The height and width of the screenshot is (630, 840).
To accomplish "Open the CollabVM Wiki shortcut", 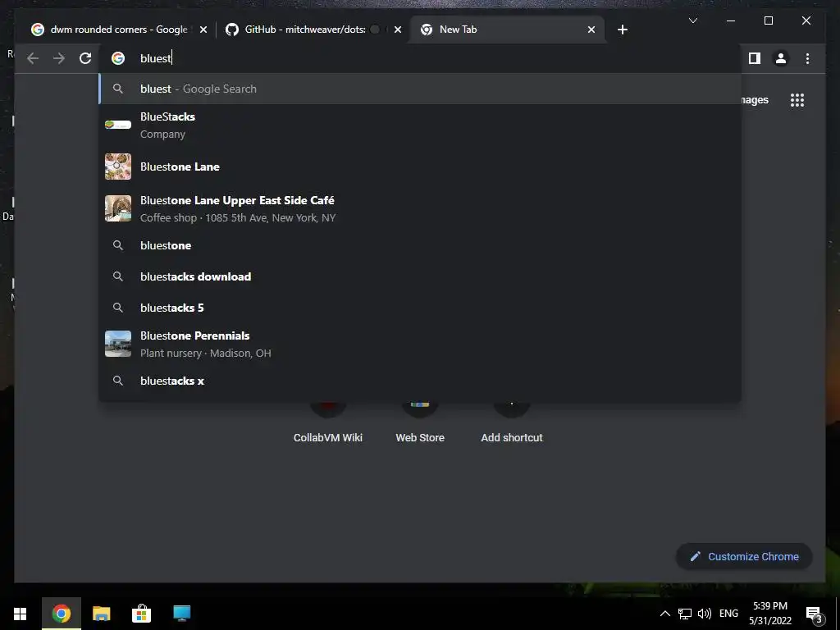I will (x=328, y=423).
